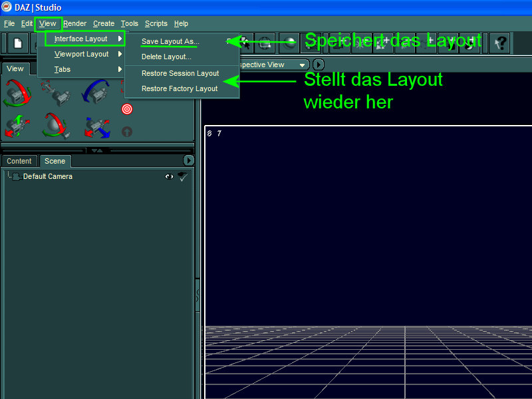Open the Edit menu

pos(27,24)
